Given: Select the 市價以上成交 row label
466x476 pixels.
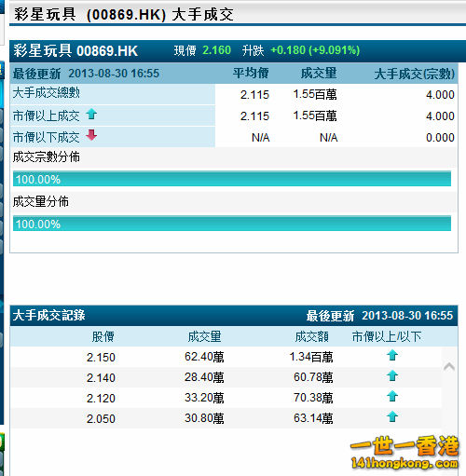Looking at the screenshot, I should 47,116.
